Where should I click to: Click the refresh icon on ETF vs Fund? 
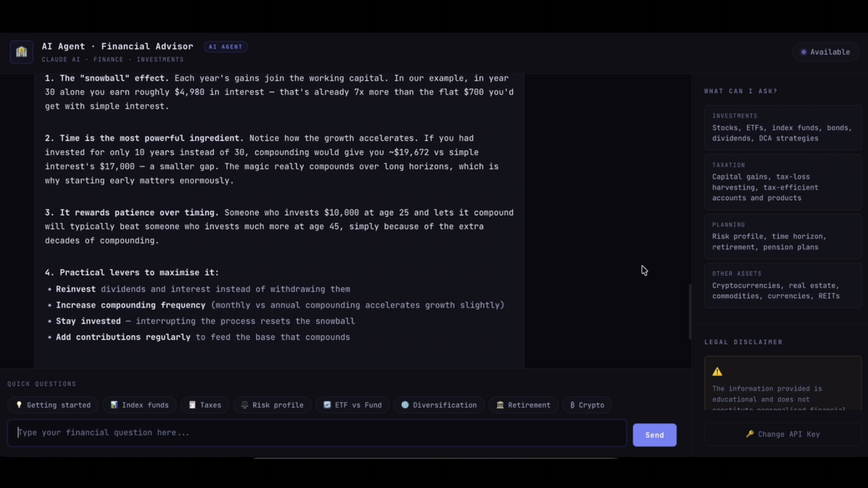pyautogui.click(x=327, y=405)
